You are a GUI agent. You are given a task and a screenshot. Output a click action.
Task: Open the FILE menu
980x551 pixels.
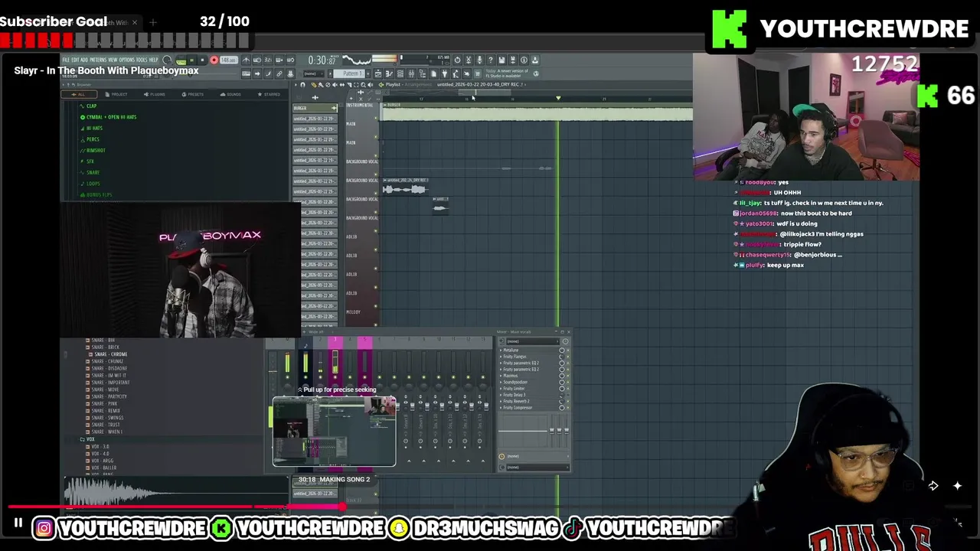point(67,59)
